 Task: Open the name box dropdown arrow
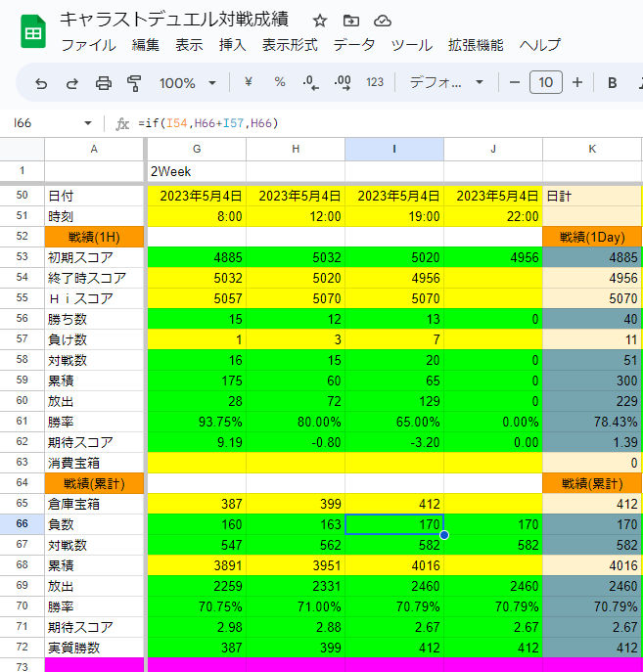tap(88, 123)
